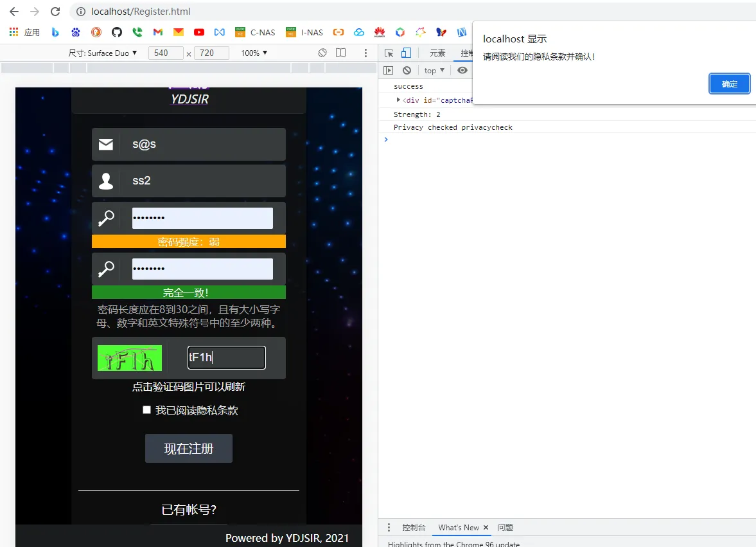Open the 尺寸: Surface Duo device dropdown
Image resolution: width=756 pixels, height=547 pixels.
point(103,53)
